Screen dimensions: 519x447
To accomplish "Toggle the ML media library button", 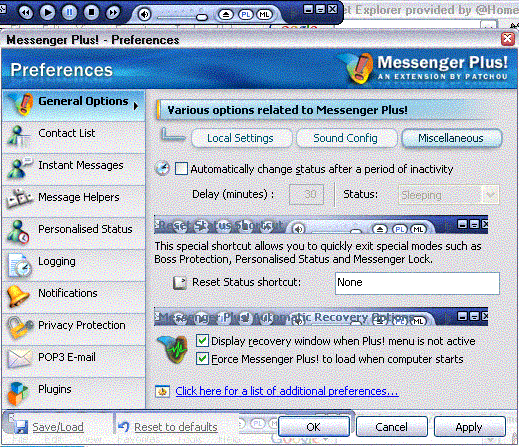I will (264, 14).
